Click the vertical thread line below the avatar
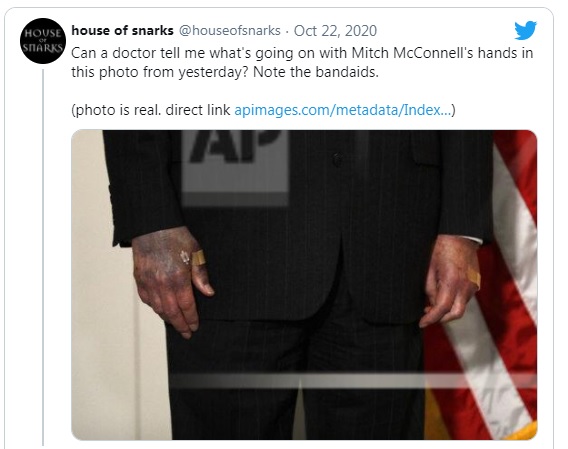The image size is (568, 449). [x=43, y=257]
